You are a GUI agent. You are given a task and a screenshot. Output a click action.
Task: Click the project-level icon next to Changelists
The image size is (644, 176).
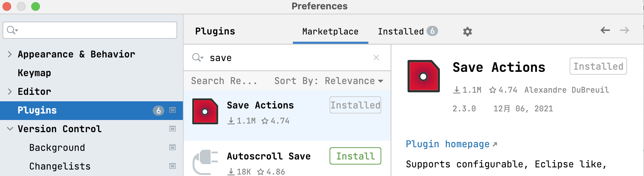click(x=172, y=166)
